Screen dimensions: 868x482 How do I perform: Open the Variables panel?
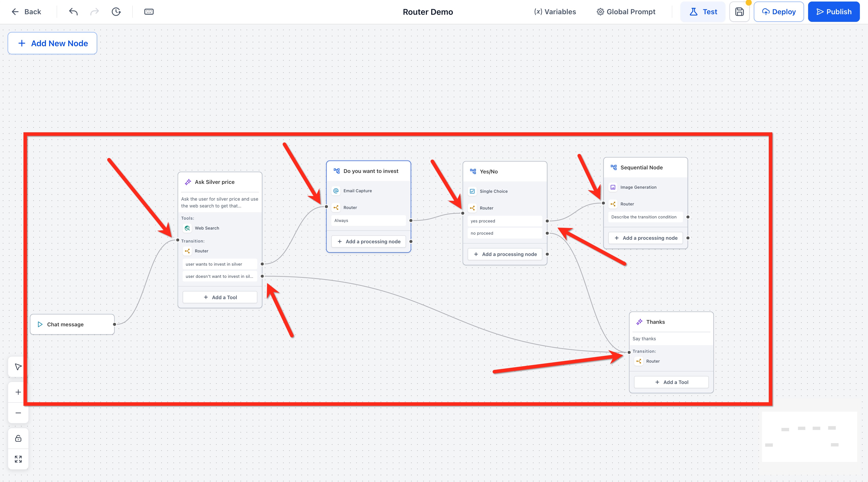click(x=555, y=12)
